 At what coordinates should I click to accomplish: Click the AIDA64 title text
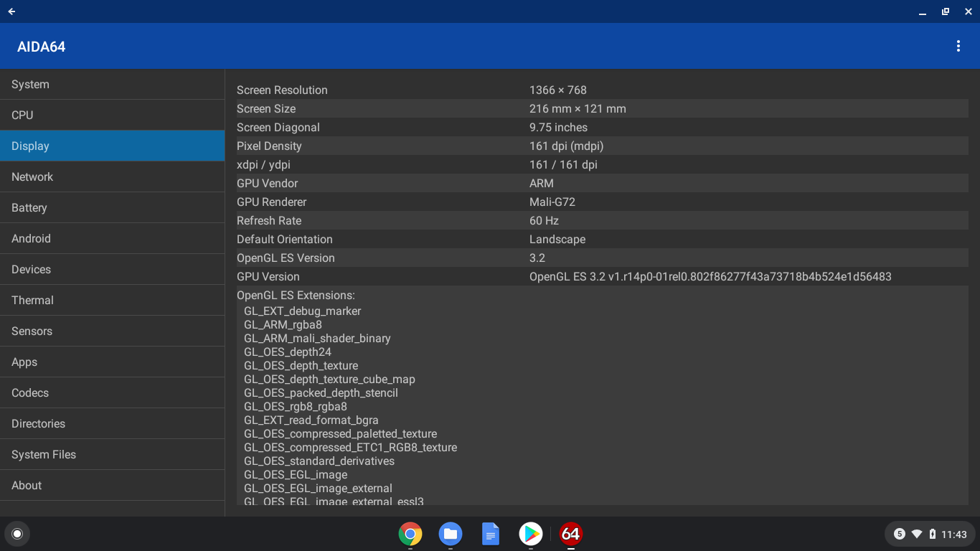[41, 47]
